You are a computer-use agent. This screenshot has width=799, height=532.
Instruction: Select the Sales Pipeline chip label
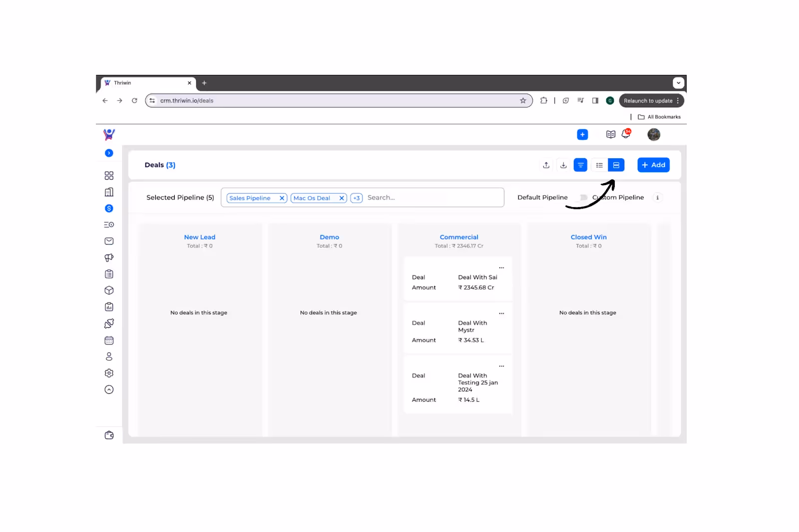point(250,198)
